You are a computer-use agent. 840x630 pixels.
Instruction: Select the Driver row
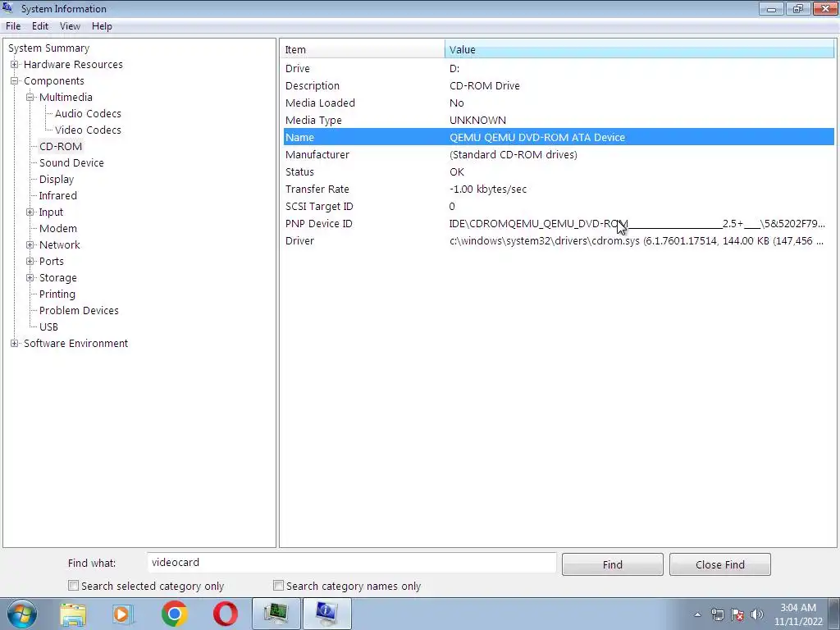559,240
